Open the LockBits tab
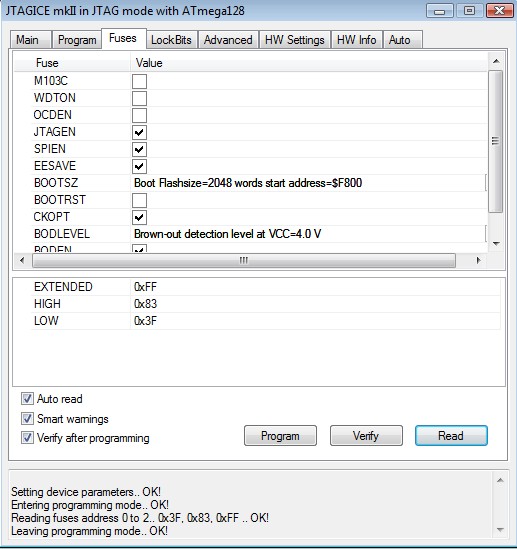Image resolution: width=517 pixels, height=549 pixels. click(x=172, y=40)
